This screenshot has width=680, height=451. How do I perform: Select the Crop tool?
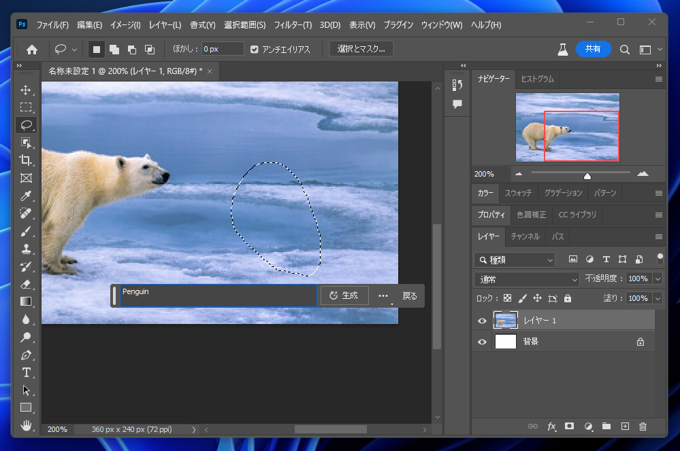26,161
